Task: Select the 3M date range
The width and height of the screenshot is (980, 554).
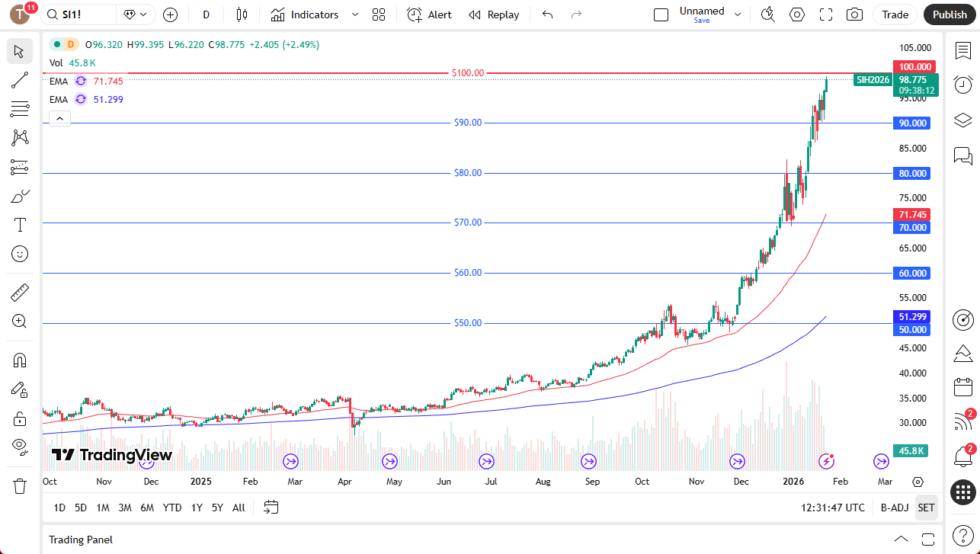Action: [125, 508]
